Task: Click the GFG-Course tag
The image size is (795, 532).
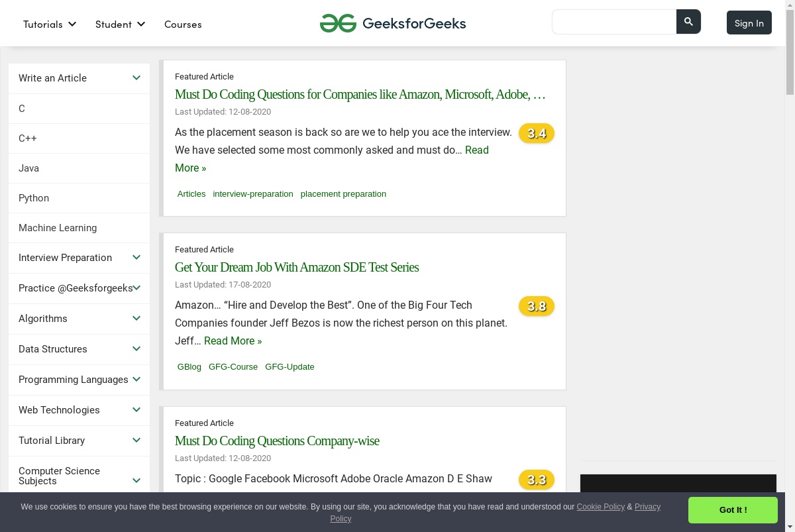Action: pos(233,367)
